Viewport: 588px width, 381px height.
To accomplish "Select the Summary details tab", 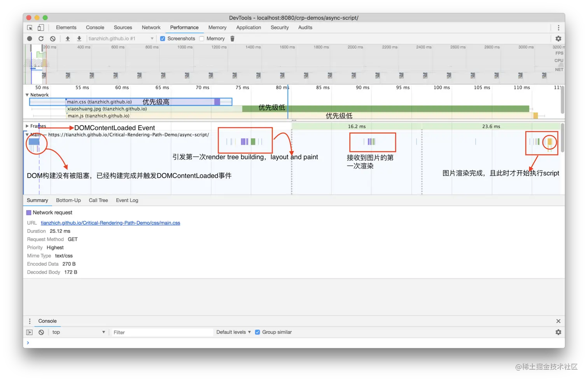I will pyautogui.click(x=37, y=201).
